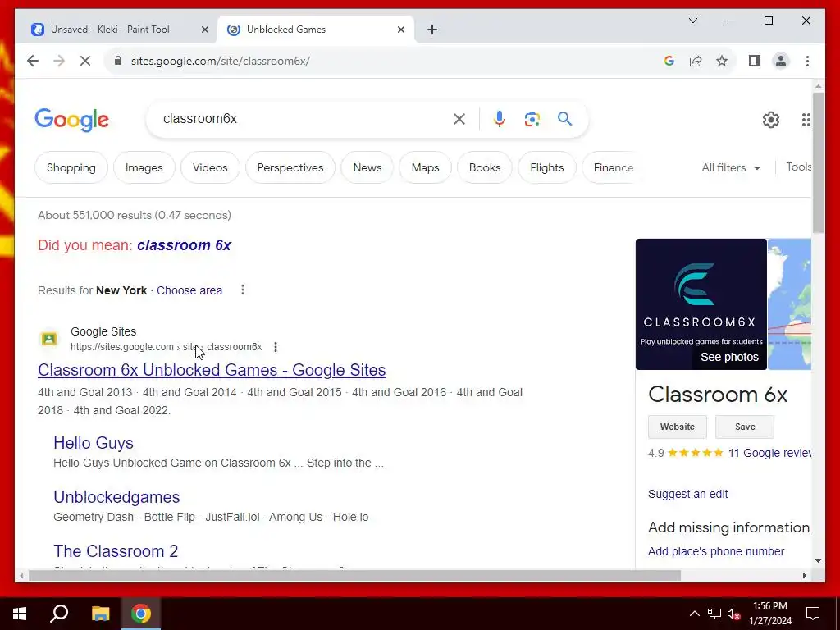This screenshot has width=840, height=630.
Task: Filter results by Perspectives
Action: point(290,167)
